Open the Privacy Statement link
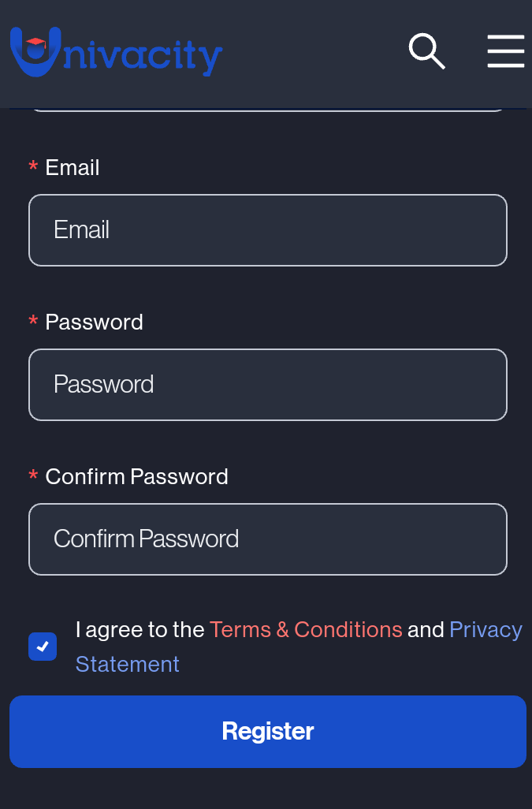Screen dimensions: 532x809 (299, 647)
